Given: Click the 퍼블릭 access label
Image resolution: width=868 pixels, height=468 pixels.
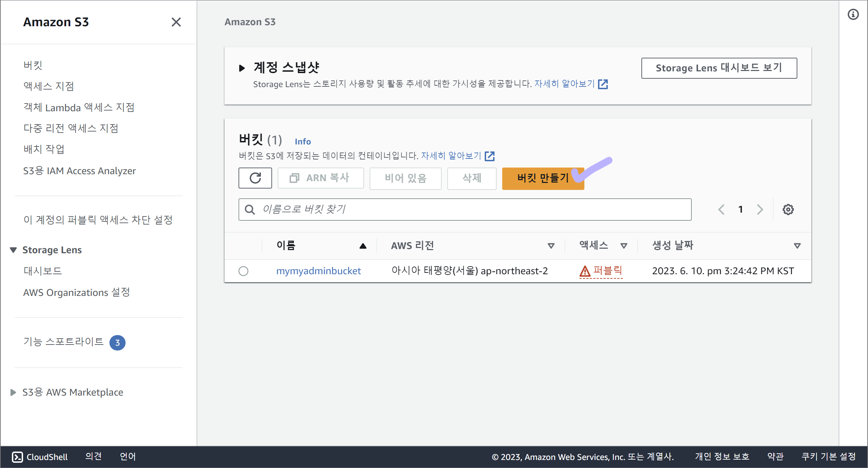Looking at the screenshot, I should [x=608, y=270].
